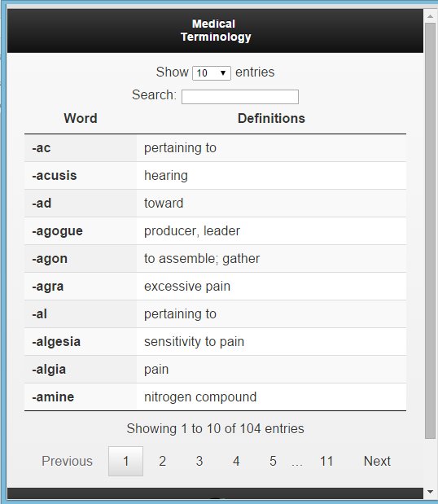The width and height of the screenshot is (438, 504).
Task: Open the Show entries dropdown
Action: tap(211, 73)
